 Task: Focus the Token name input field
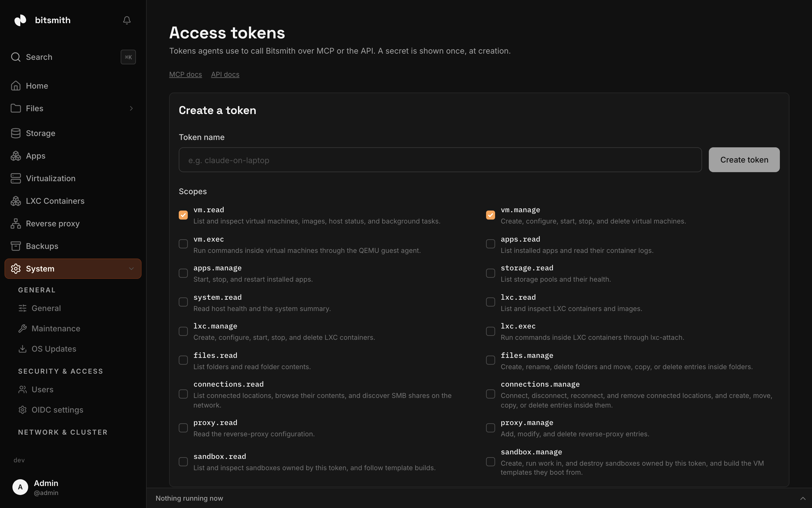tap(440, 160)
